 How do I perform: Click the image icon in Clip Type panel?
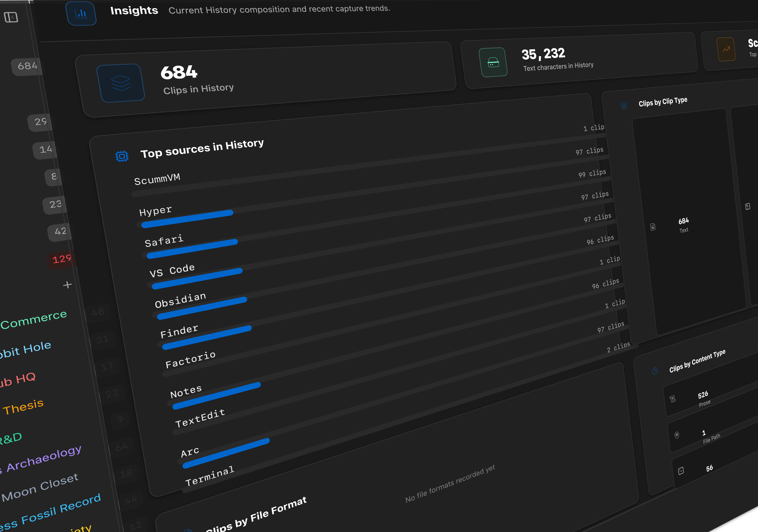748,206
